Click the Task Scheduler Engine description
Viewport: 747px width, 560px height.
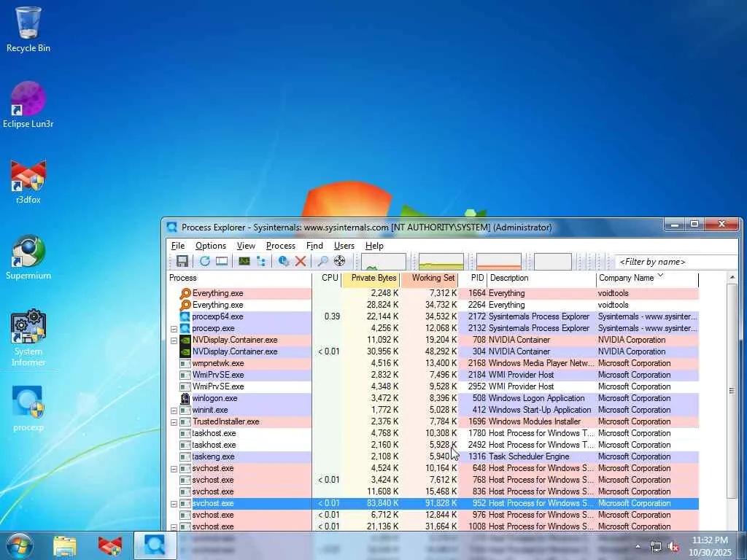[529, 456]
